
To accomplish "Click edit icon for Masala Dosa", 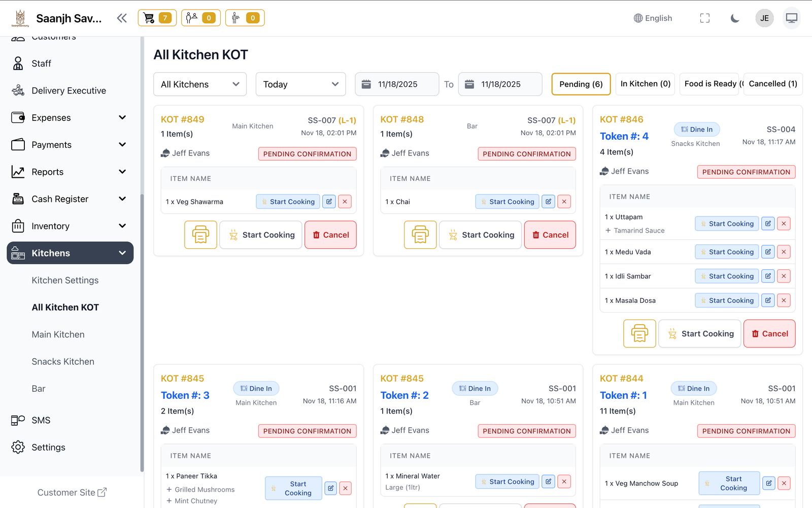I will (768, 301).
